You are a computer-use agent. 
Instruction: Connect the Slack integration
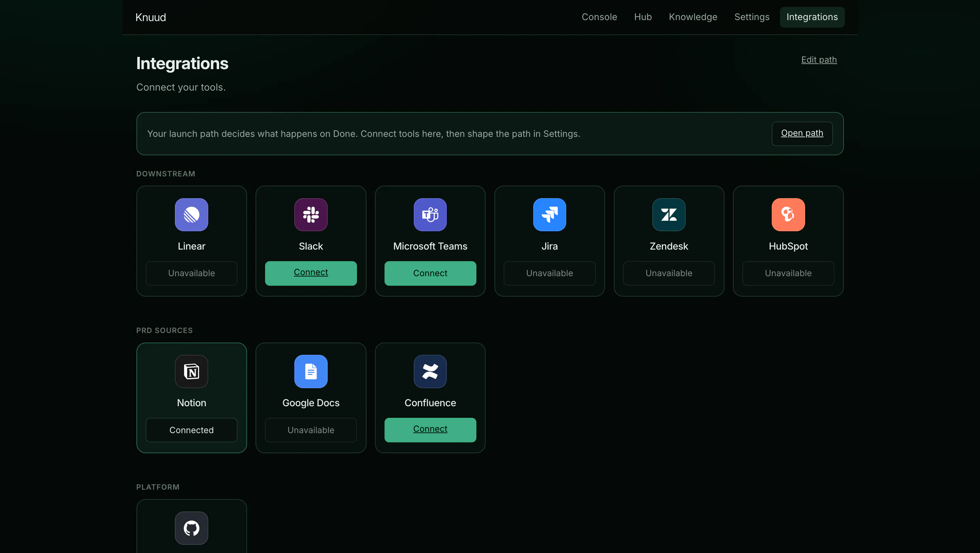311,273
